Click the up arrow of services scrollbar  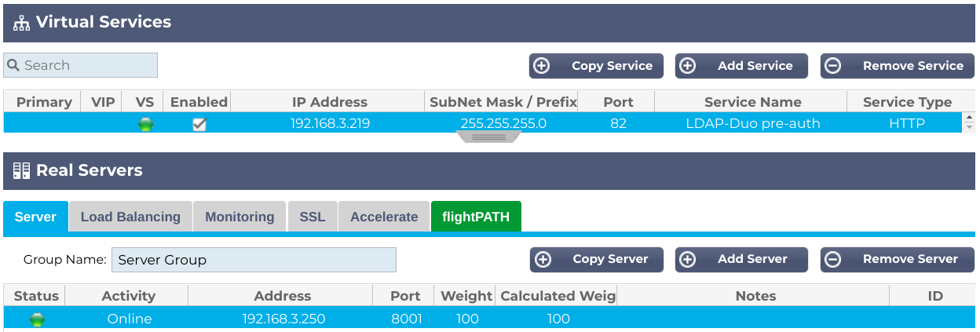click(969, 119)
